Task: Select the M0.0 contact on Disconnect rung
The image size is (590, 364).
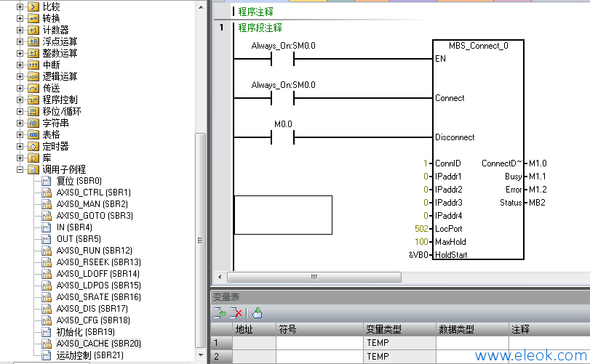Action: [x=282, y=137]
